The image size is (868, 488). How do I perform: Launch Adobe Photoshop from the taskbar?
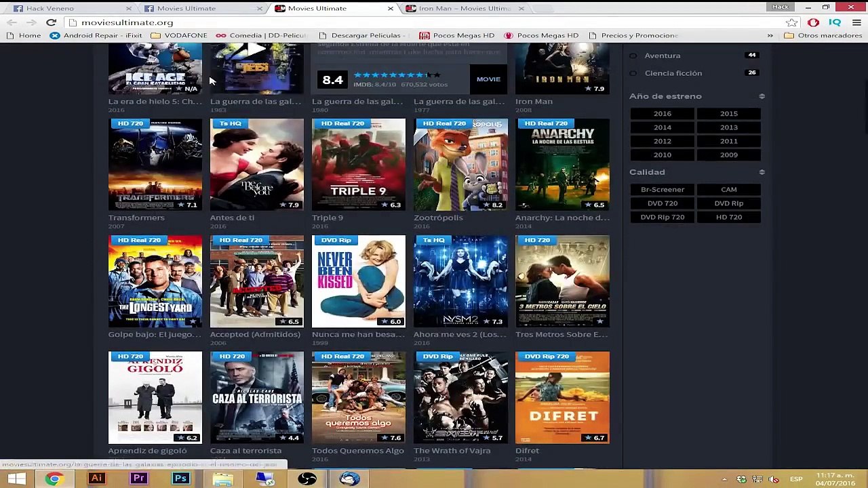tap(180, 479)
